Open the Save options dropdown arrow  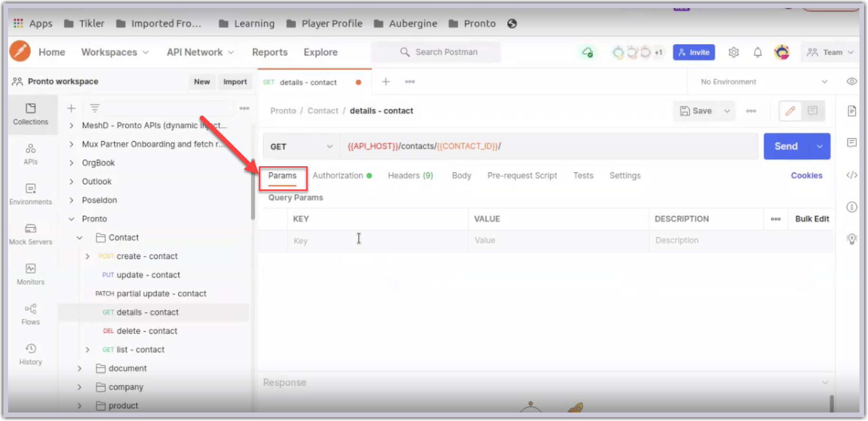[727, 111]
